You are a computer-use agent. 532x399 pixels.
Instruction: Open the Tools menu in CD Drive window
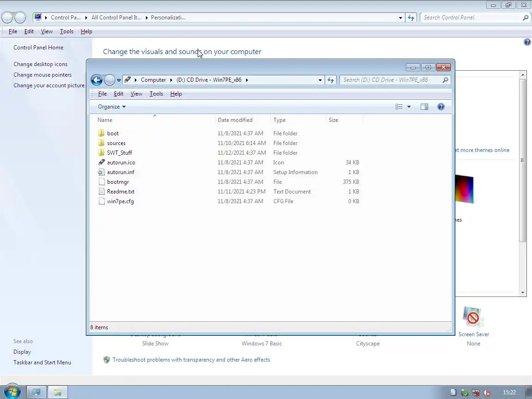click(x=156, y=94)
